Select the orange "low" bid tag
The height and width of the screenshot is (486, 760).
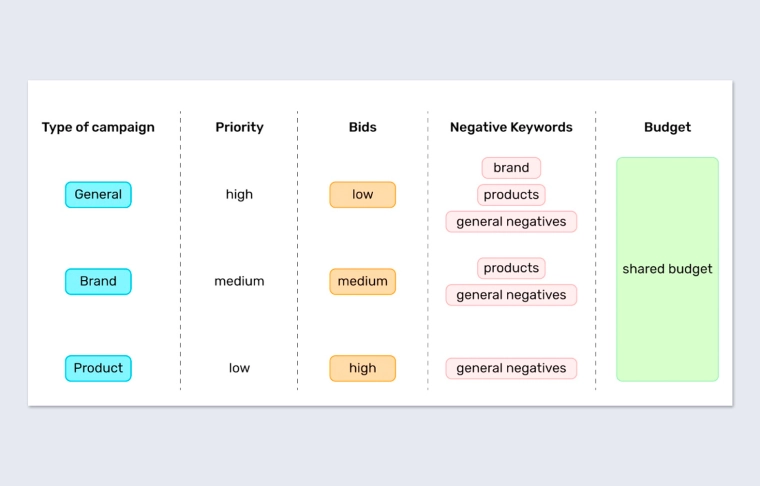click(362, 195)
